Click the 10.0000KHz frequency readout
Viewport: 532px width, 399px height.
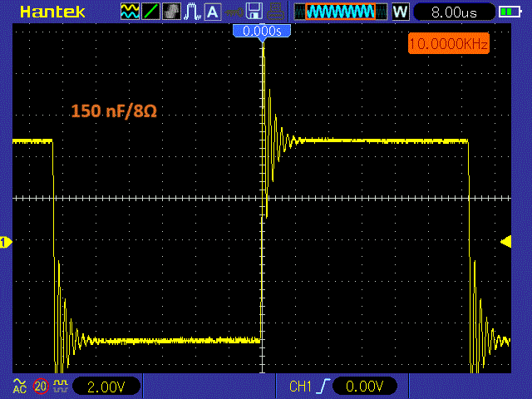[449, 43]
